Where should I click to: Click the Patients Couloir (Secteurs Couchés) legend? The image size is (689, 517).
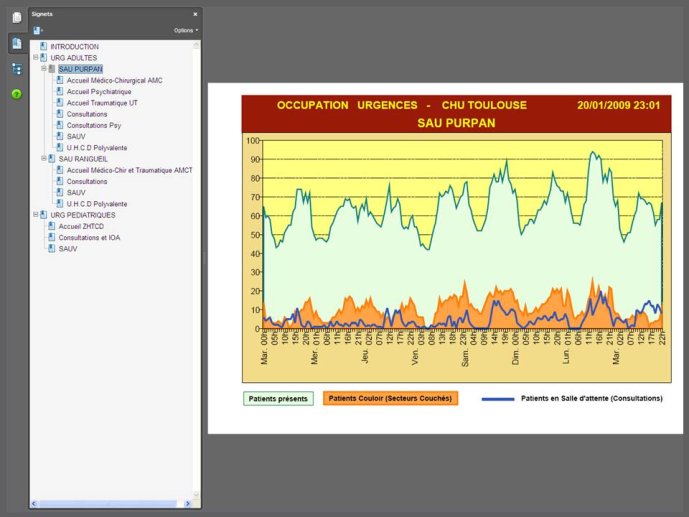pos(390,398)
